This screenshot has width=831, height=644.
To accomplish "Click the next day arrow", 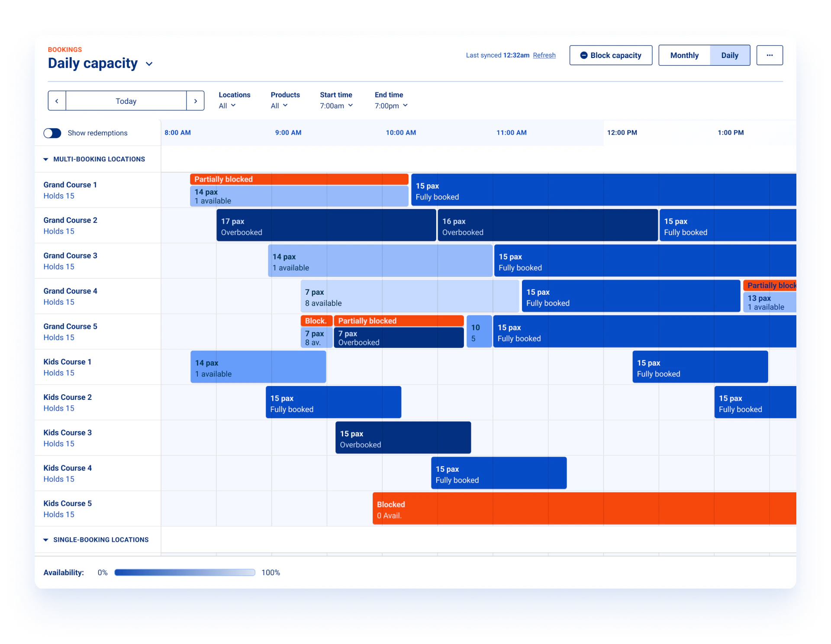I will 196,101.
